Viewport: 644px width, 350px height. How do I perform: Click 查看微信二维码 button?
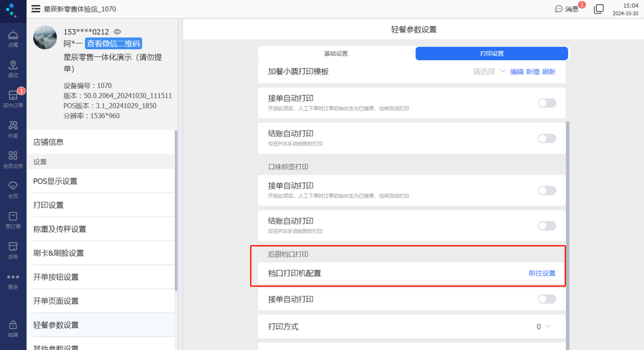114,44
